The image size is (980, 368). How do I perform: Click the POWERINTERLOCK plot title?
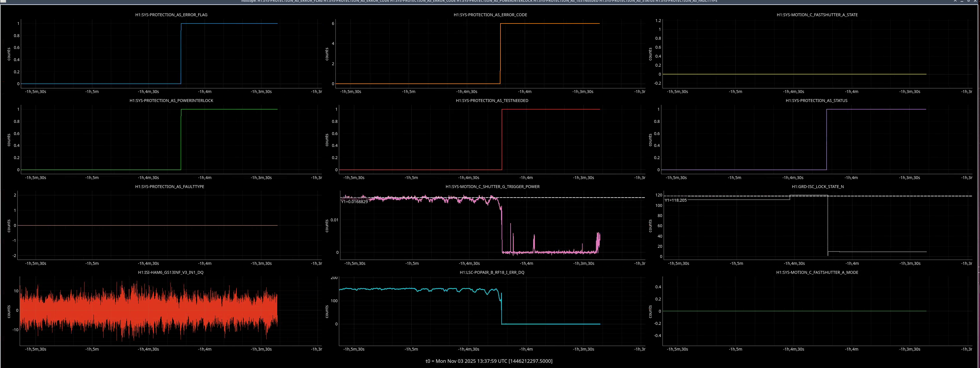coord(171,101)
